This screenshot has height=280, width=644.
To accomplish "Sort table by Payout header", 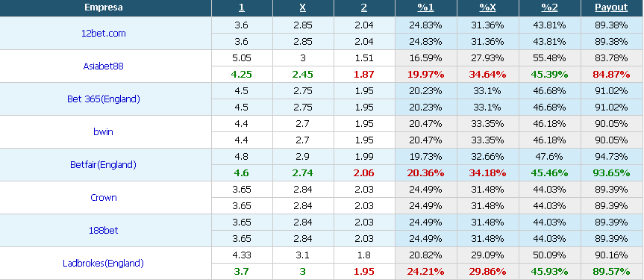I will 611,7.
